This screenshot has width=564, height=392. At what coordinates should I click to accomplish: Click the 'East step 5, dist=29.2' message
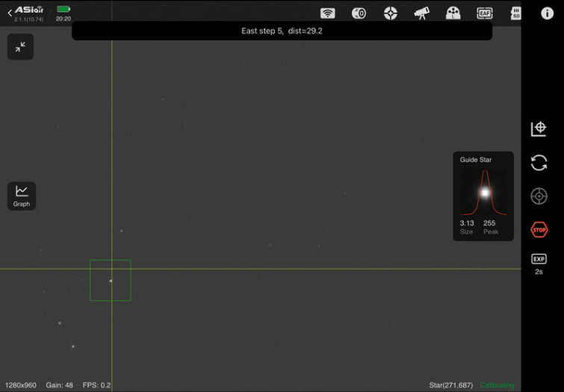pos(282,31)
